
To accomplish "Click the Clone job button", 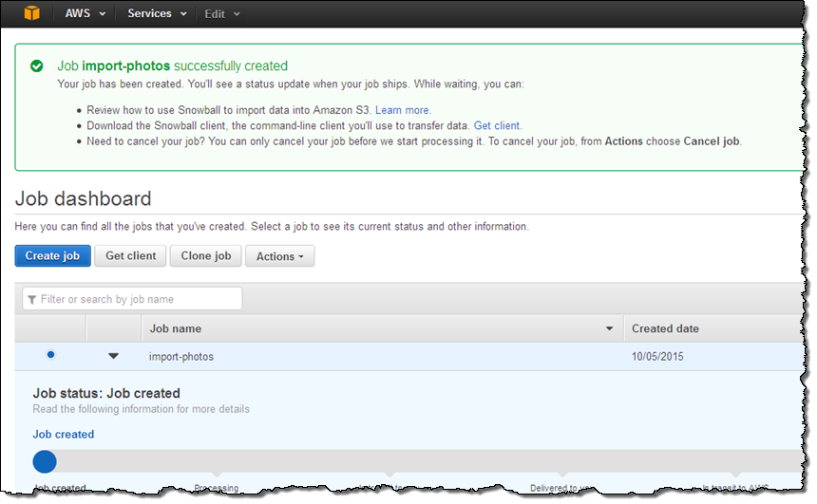I will pyautogui.click(x=205, y=256).
